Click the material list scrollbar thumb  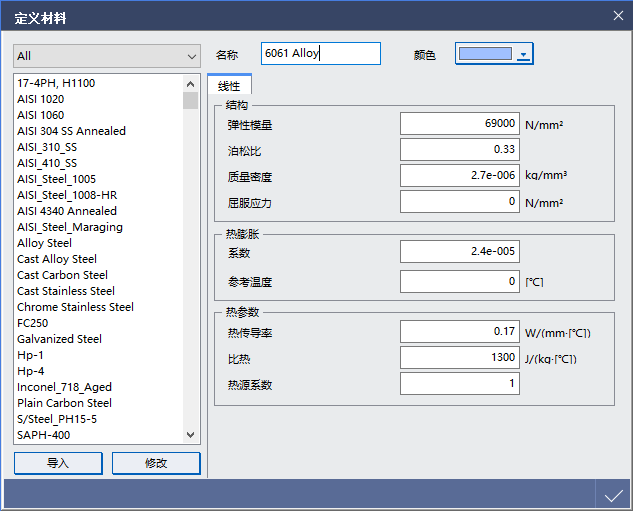191,101
